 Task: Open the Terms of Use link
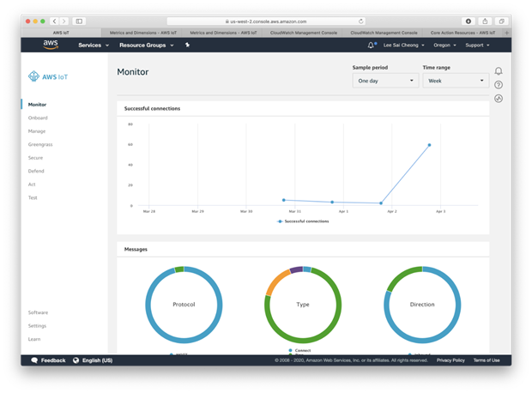pos(487,360)
